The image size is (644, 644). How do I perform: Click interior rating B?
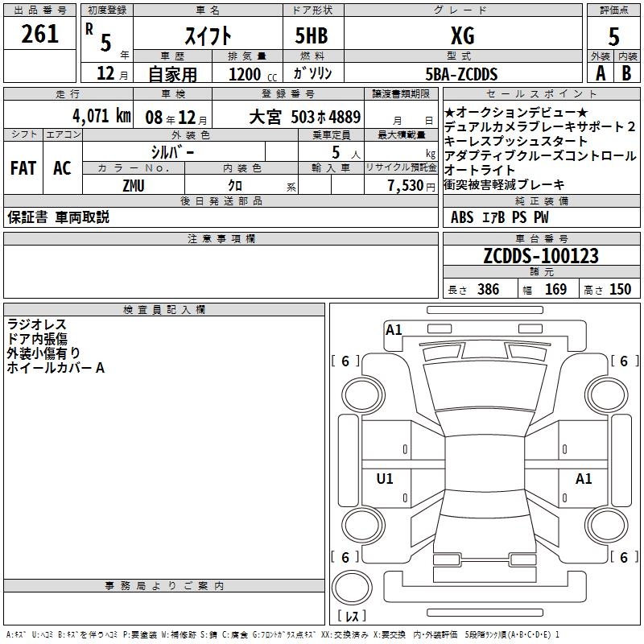pos(626,73)
